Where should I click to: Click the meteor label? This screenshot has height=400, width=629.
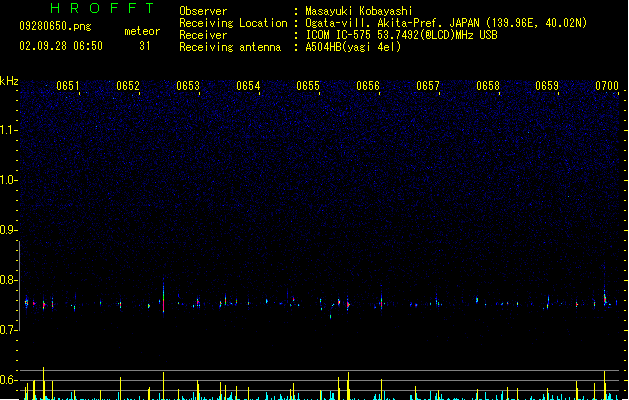coord(142,31)
